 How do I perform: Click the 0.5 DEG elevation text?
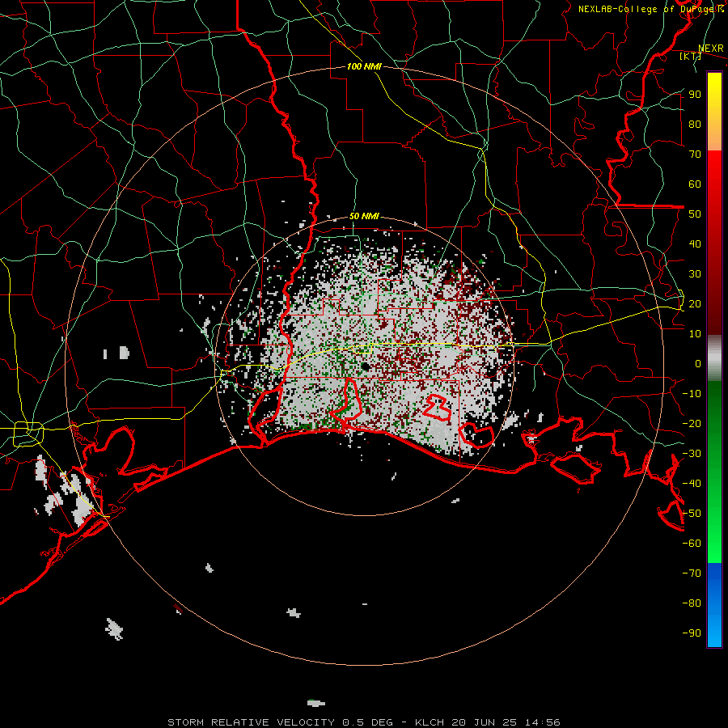367,722
